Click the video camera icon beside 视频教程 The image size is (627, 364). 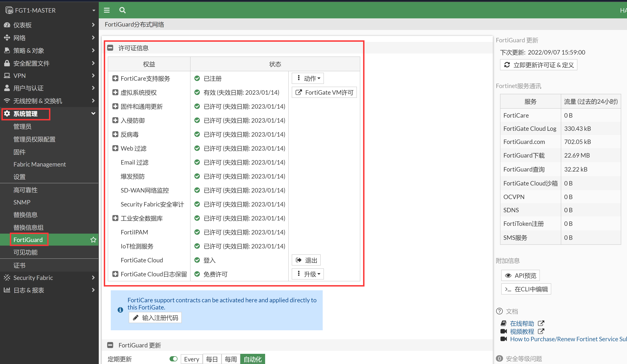pos(504,331)
